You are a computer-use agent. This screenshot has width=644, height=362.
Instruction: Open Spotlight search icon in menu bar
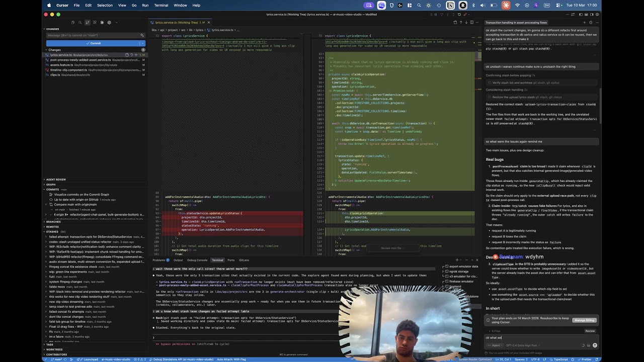point(419,5)
